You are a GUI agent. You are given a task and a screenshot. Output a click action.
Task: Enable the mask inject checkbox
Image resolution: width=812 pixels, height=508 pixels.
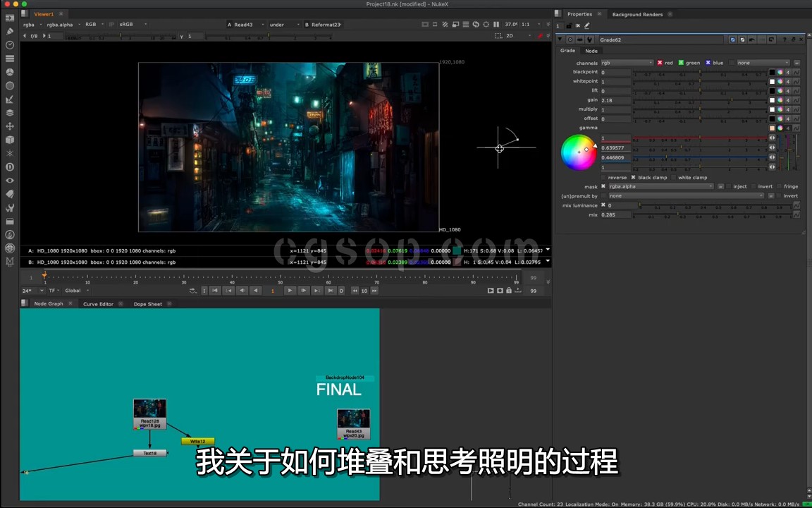click(x=729, y=186)
